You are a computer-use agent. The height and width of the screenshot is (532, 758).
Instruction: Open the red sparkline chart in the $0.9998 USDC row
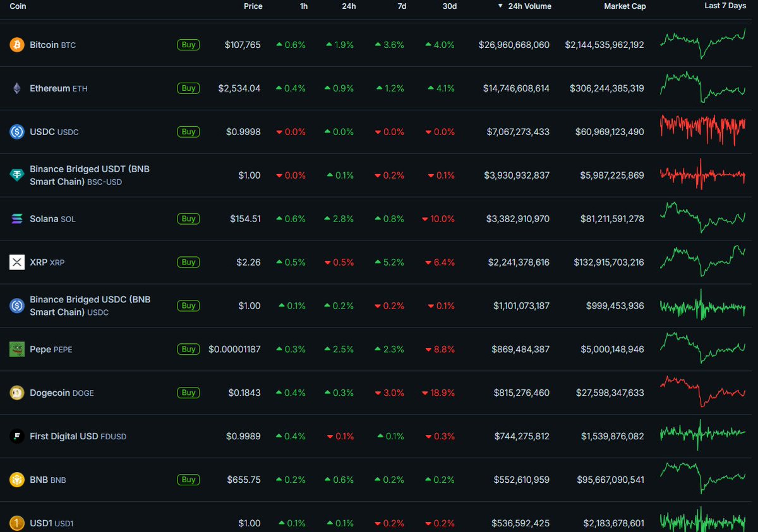coord(703,129)
